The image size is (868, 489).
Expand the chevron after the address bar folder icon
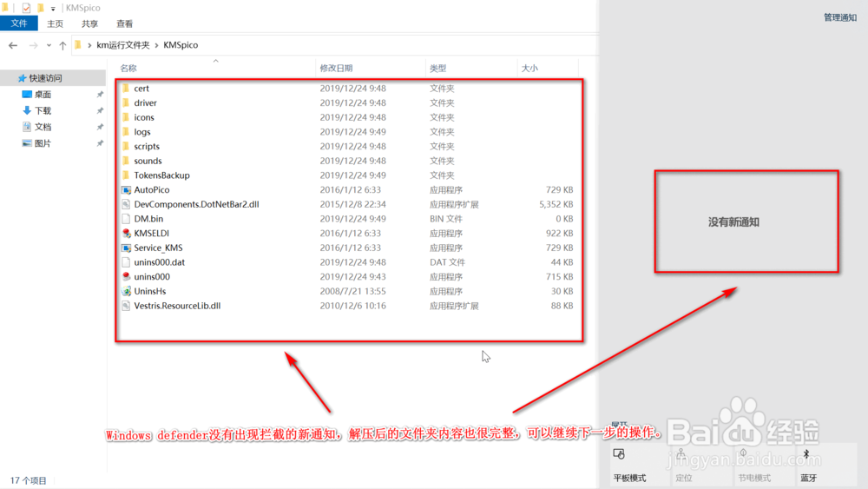[89, 45]
